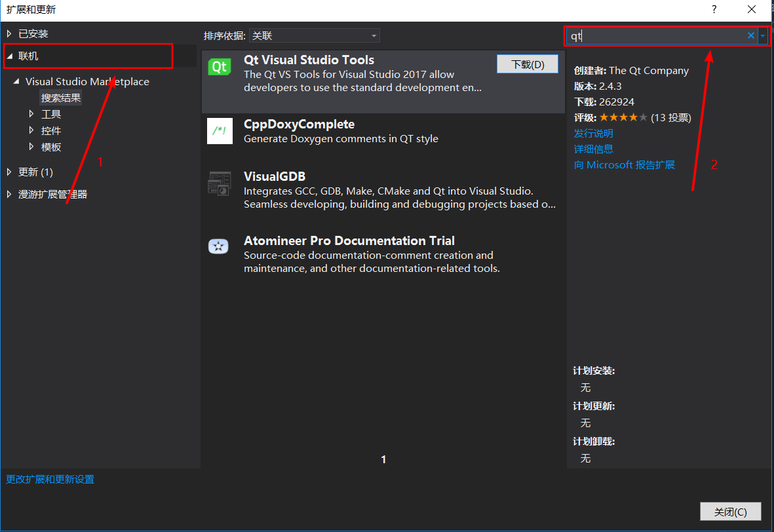
Task: Open 向 Microsoft 报告扩展 link
Action: pos(624,165)
